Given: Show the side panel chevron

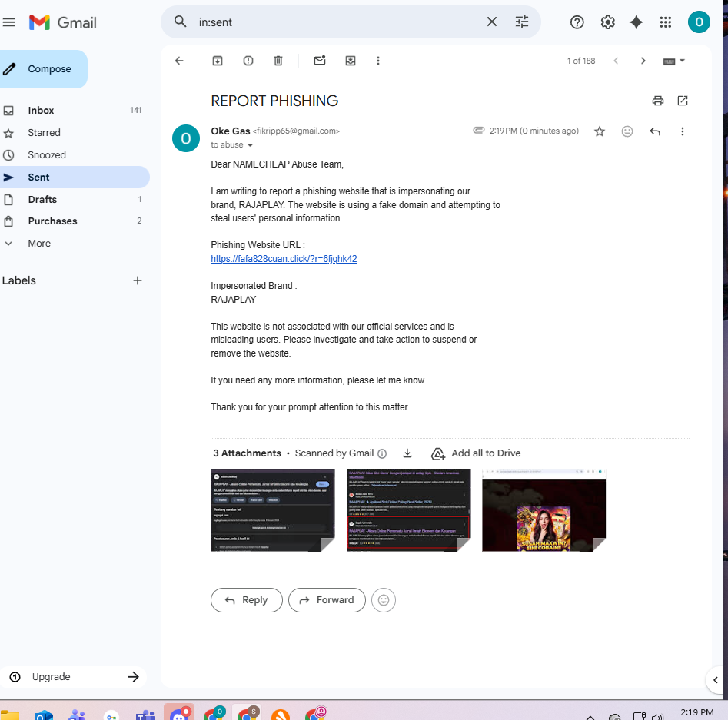Looking at the screenshot, I should [x=716, y=680].
